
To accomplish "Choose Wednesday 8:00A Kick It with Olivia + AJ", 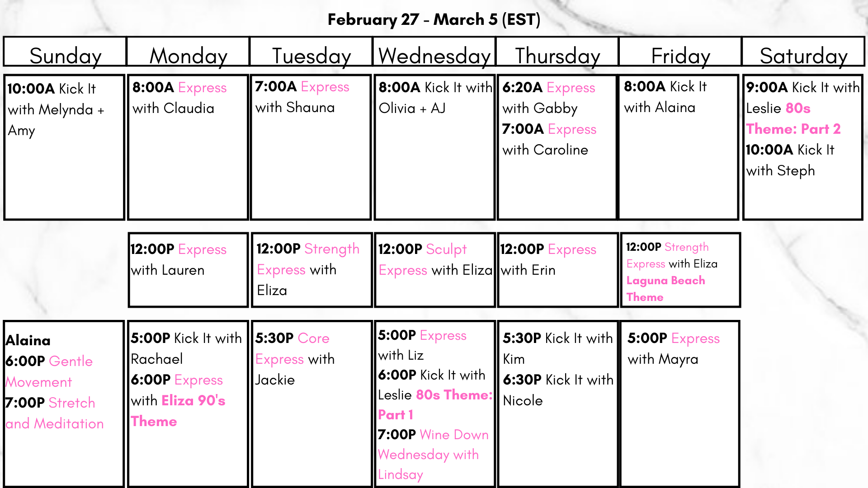I will 435,98.
